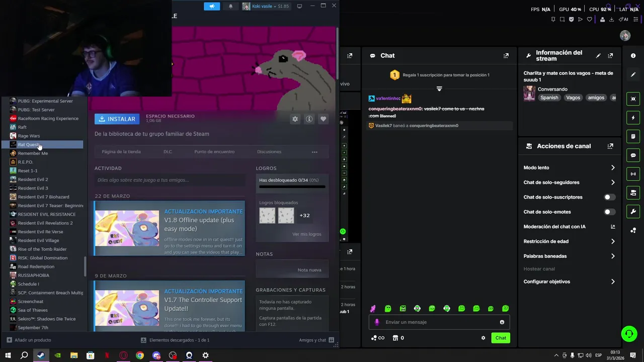Collapse the chat leaderboard header arrow

[x=439, y=89]
